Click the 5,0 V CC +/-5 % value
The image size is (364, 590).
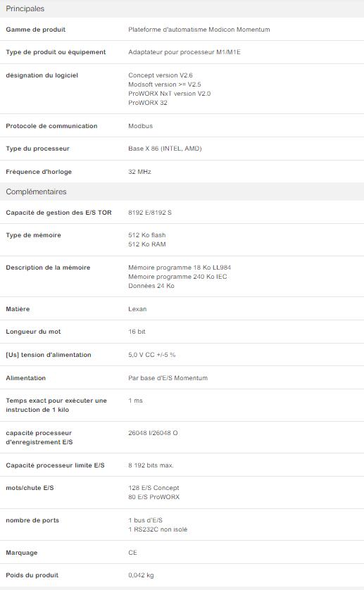151,355
